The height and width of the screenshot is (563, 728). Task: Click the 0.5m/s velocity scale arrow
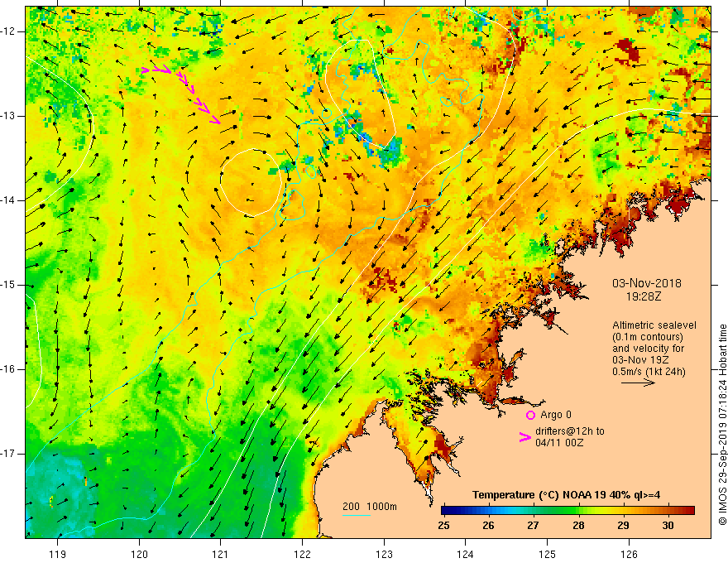coord(638,383)
